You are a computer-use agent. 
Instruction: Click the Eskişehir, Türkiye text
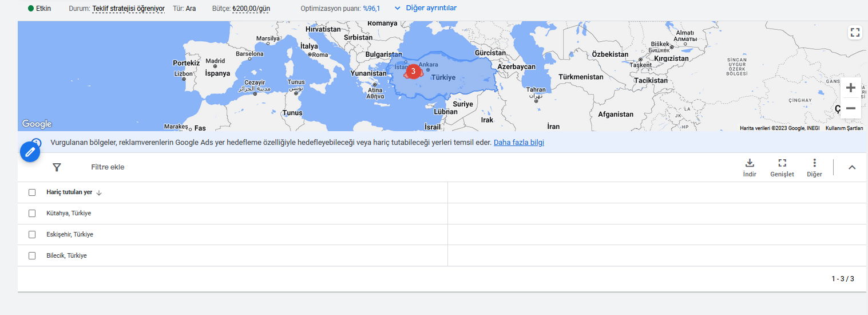(70, 234)
